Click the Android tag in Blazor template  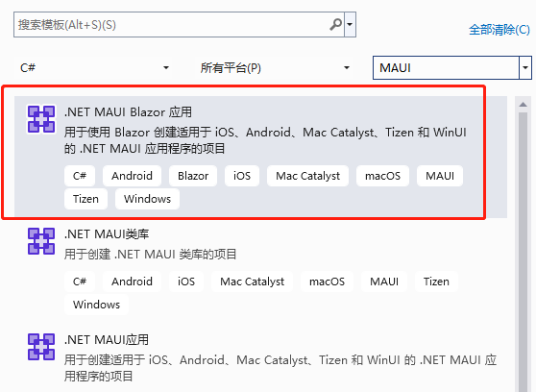[x=132, y=176]
